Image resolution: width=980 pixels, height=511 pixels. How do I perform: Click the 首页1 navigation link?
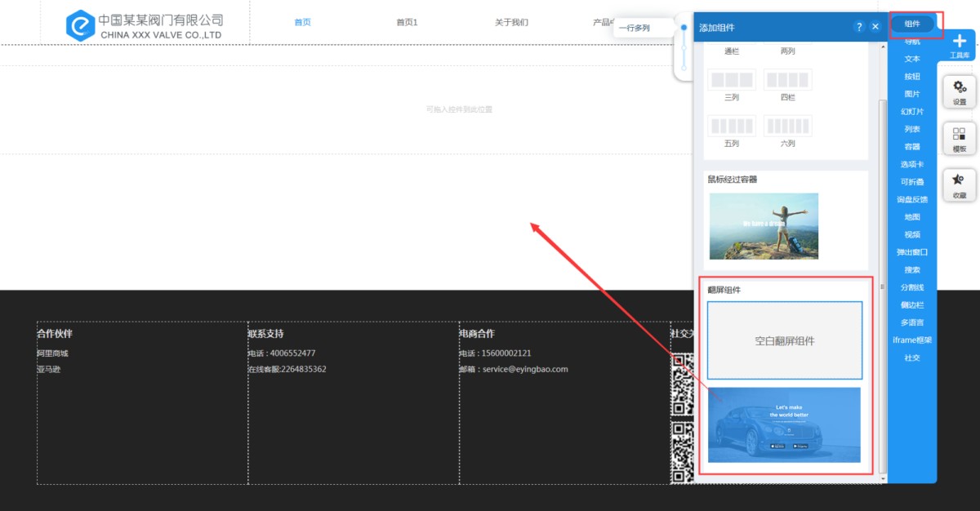point(407,22)
